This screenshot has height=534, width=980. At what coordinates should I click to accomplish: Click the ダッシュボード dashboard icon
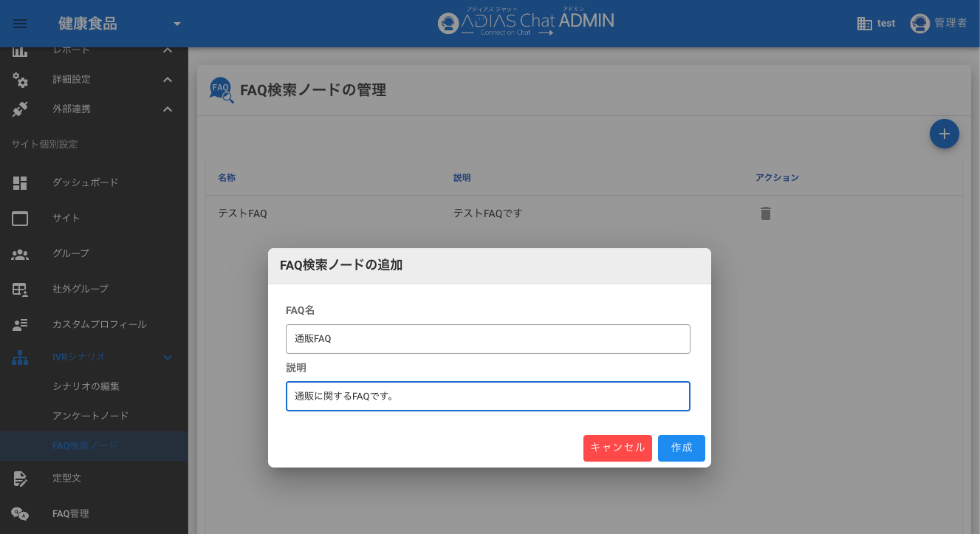(20, 182)
